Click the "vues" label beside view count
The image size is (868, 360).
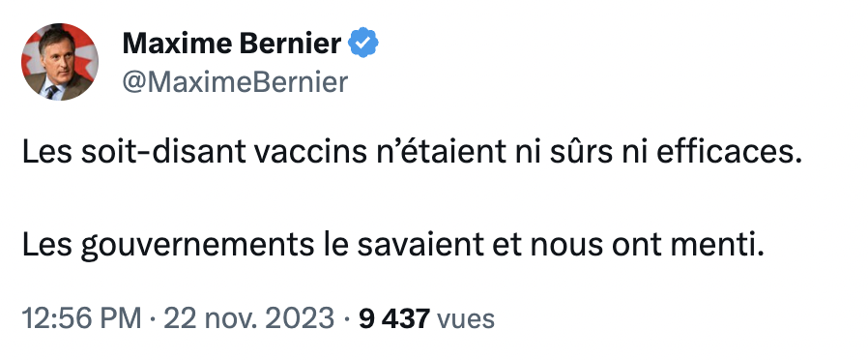click(x=466, y=319)
